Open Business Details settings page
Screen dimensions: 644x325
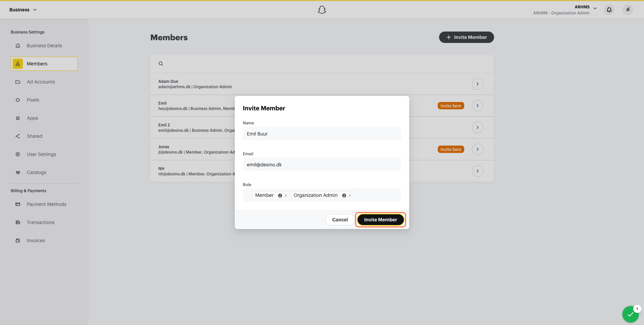(44, 46)
